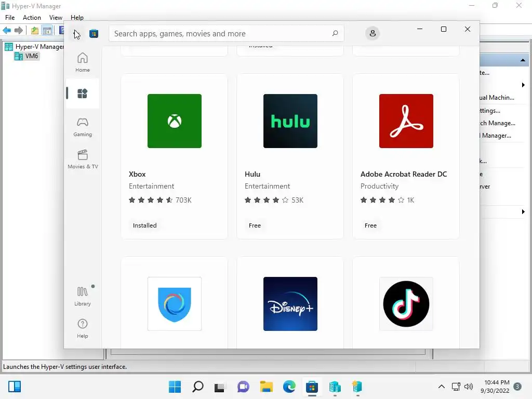
Task: Click the Microsoft Store logo icon
Action: click(94, 34)
